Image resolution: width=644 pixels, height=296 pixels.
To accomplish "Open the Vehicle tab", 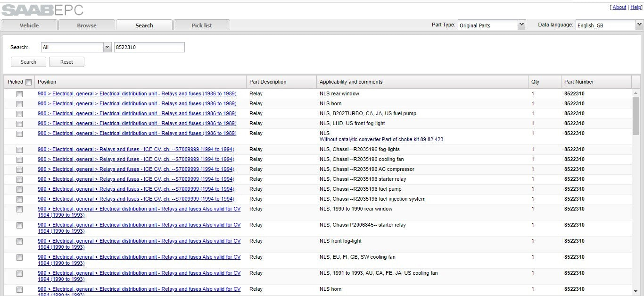I will pyautogui.click(x=29, y=25).
